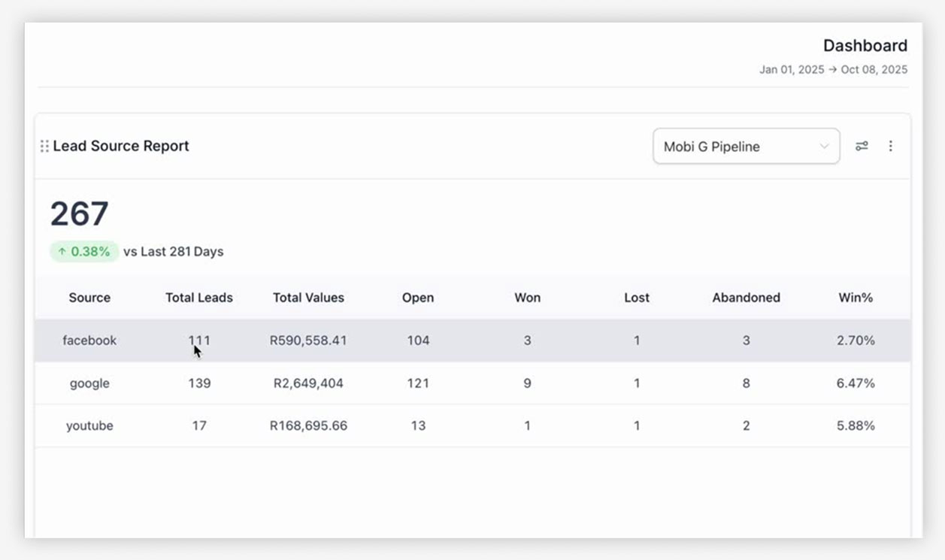Click the Lost column header
This screenshot has height=560, width=945.
(x=636, y=298)
